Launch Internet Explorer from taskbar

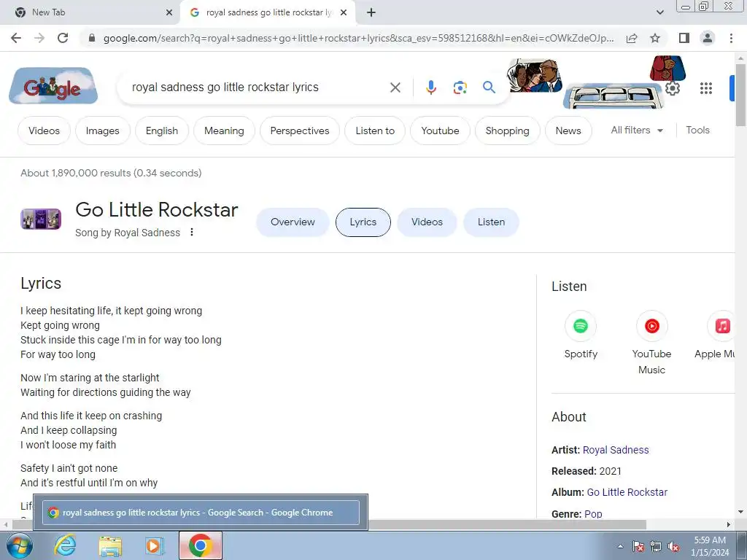(65, 545)
